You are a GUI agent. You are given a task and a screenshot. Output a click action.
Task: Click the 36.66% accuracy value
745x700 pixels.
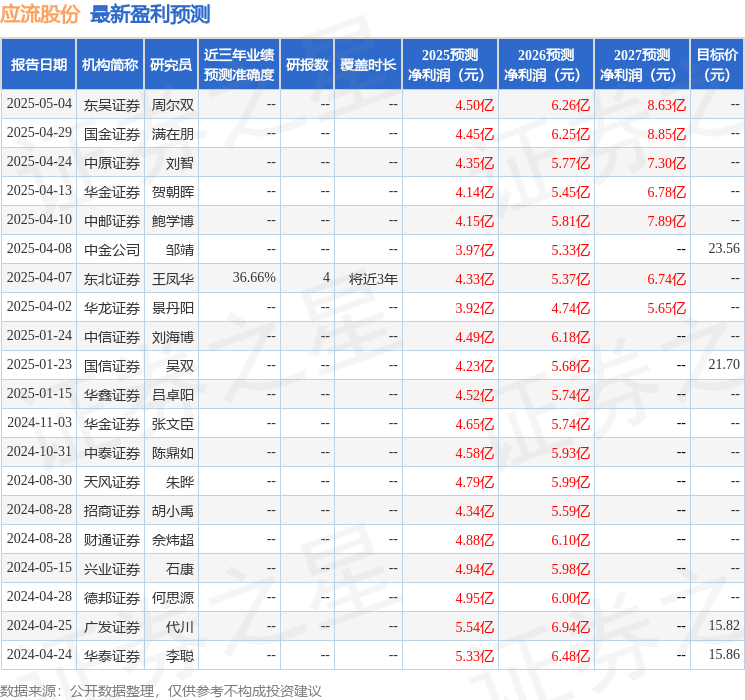(254, 278)
